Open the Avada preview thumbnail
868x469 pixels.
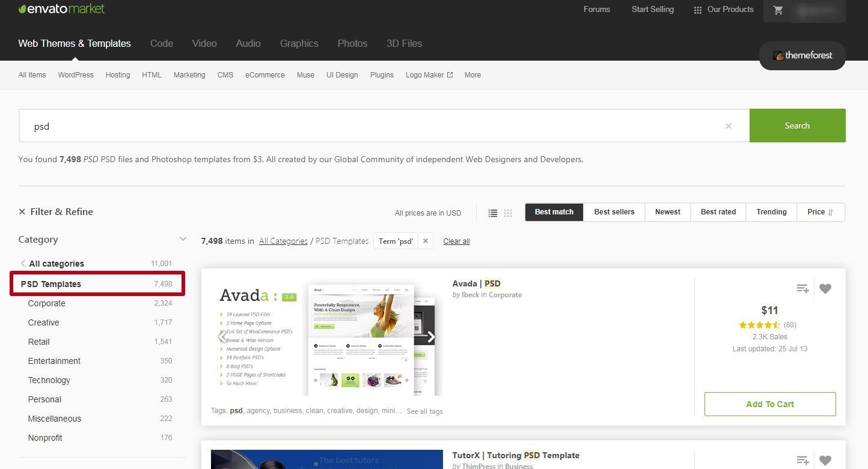326,337
